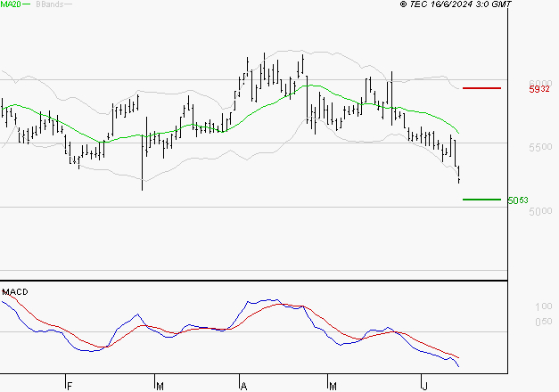Click the MA20 legend label
The width and height of the screenshot is (559, 392).
(11, 4)
